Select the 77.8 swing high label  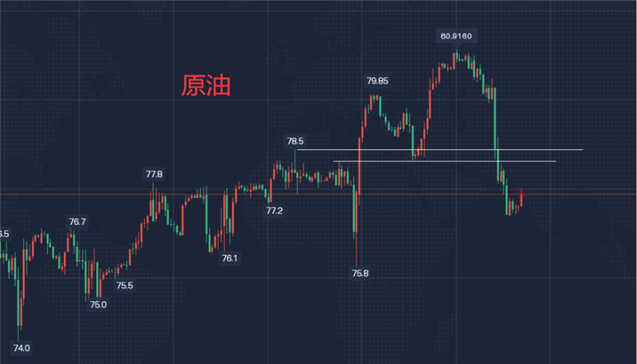click(x=154, y=175)
